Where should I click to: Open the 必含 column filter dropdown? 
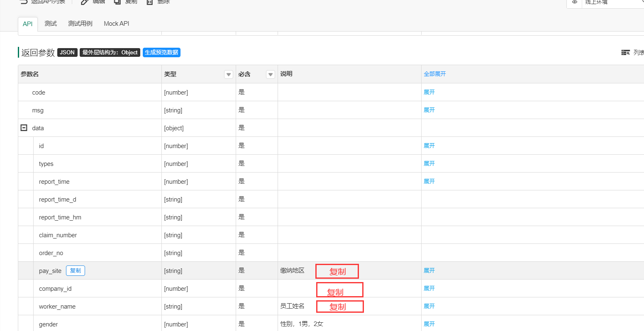tap(271, 75)
